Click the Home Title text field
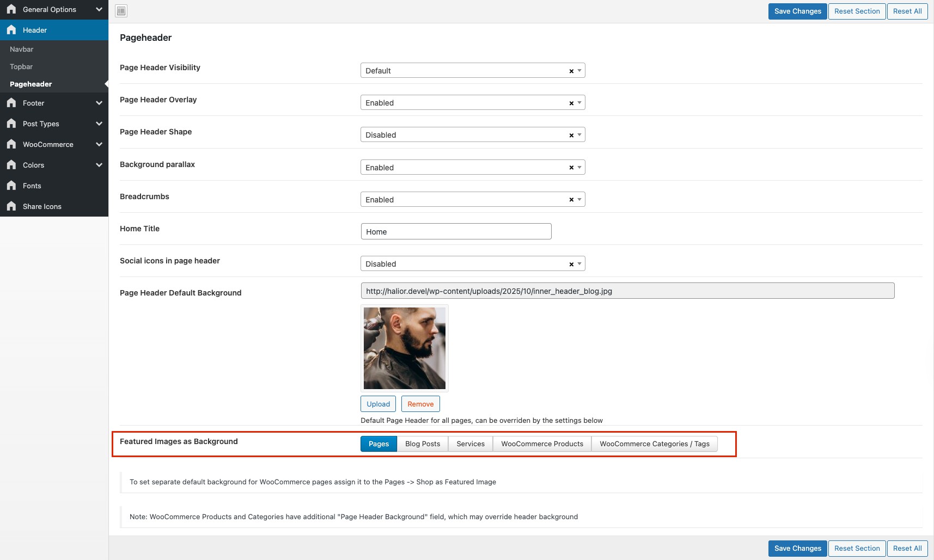This screenshot has width=934, height=560. pyautogui.click(x=456, y=232)
